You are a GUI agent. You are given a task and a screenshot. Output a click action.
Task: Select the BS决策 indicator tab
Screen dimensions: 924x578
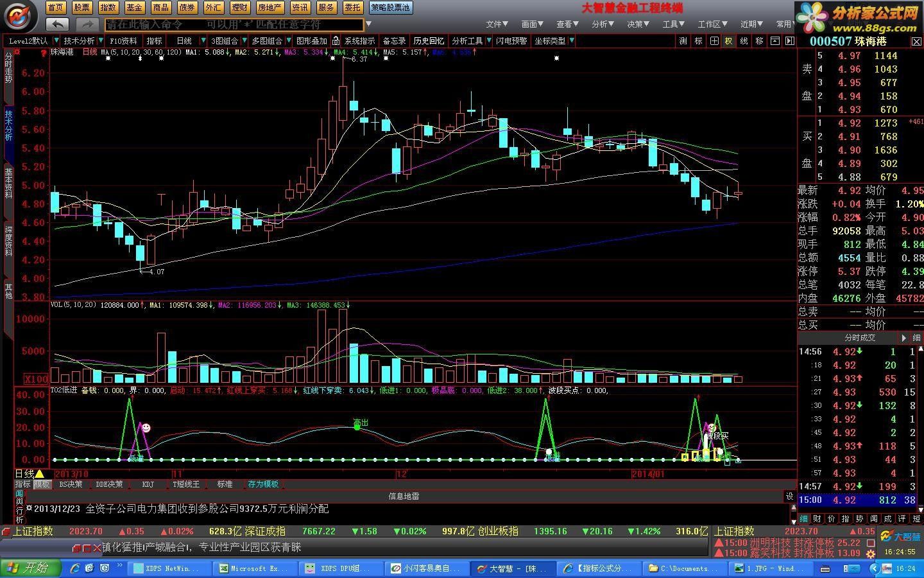[x=71, y=484]
